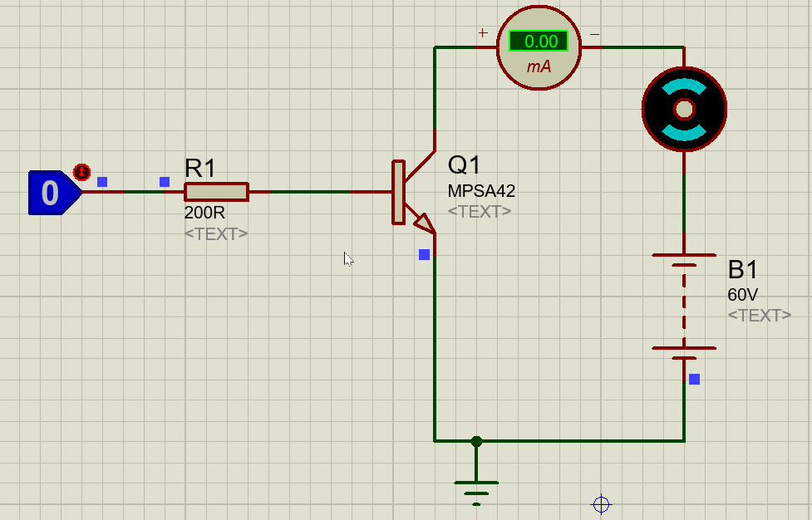Screen dimensions: 812x520
Task: Click the blue node marker below Q1's emitter
Action: pyautogui.click(x=422, y=256)
